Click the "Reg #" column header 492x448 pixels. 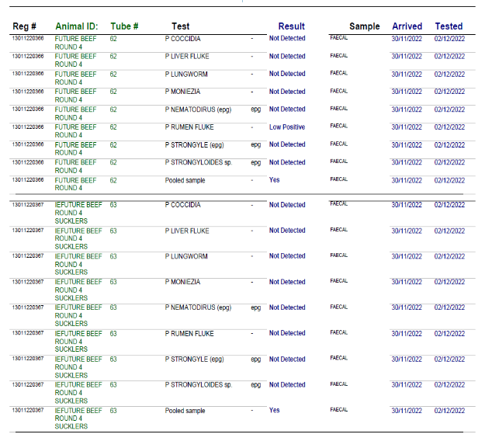(x=24, y=26)
